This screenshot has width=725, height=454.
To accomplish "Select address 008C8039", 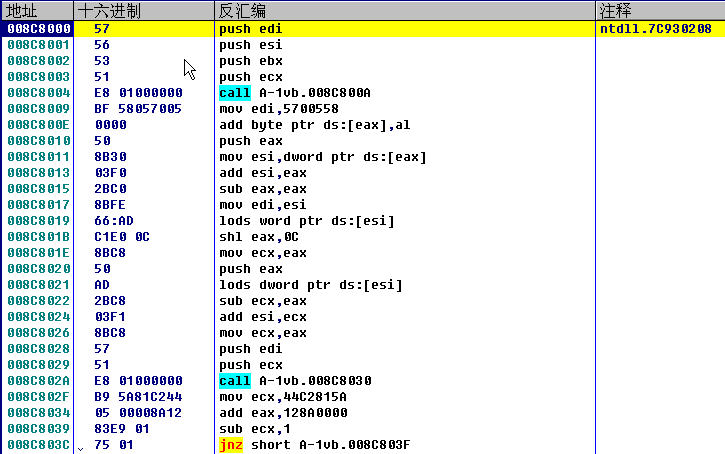I will pos(39,429).
